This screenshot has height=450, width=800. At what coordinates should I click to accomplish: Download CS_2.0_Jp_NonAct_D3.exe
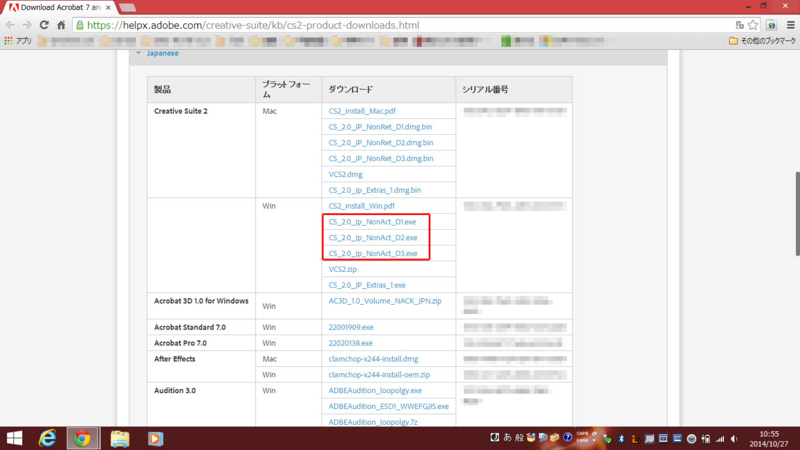click(372, 253)
